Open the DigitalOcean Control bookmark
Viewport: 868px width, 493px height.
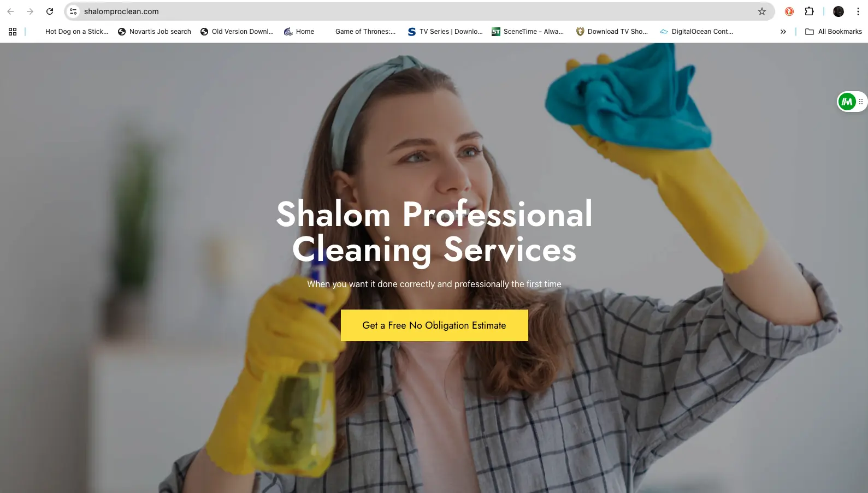[x=696, y=32]
